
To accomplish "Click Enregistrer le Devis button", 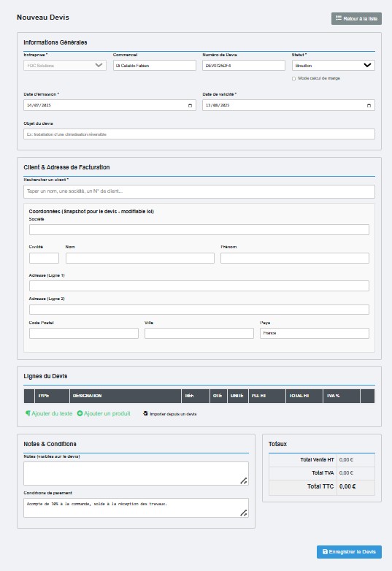I will click(x=349, y=552).
